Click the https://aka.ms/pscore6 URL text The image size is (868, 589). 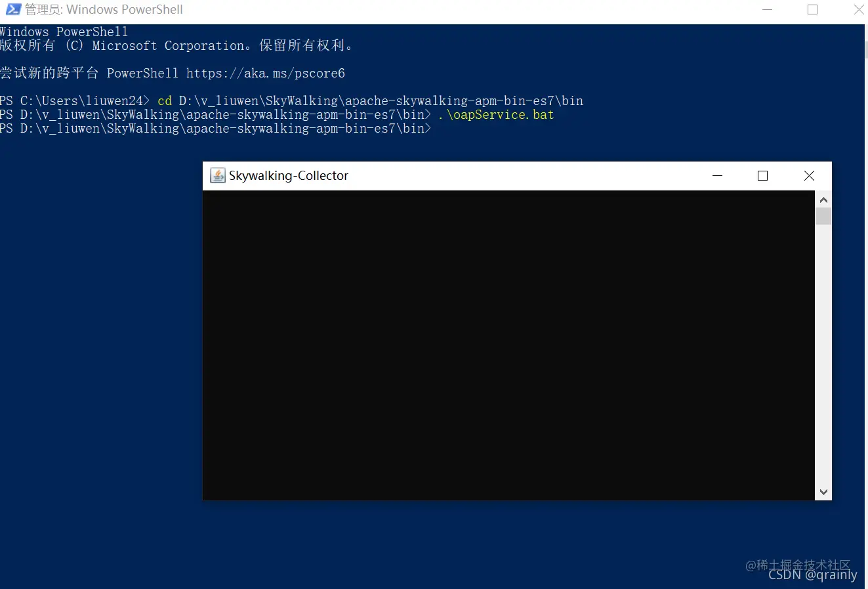pyautogui.click(x=266, y=73)
